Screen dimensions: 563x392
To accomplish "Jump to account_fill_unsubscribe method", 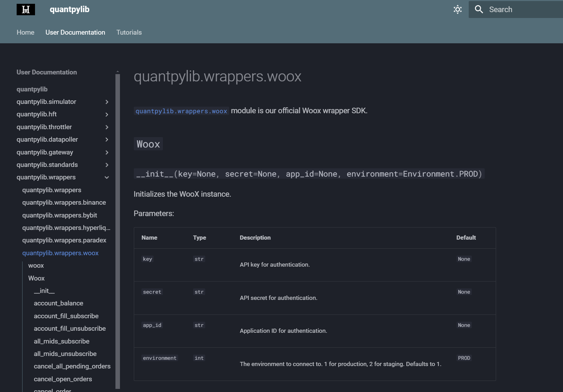I will (70, 329).
